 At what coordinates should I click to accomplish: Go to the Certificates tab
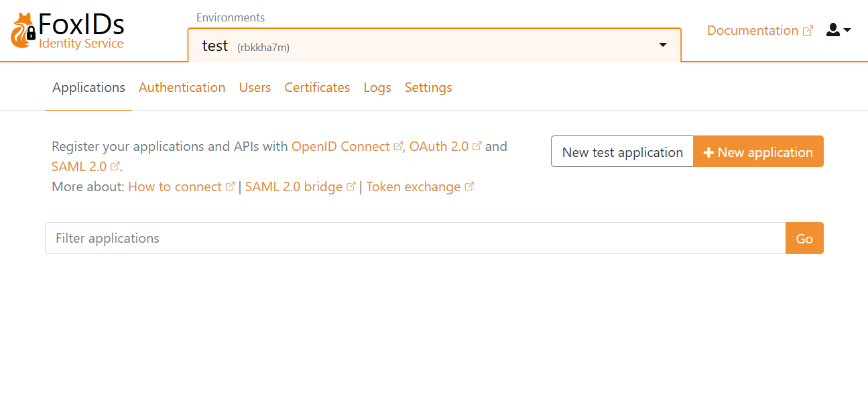point(317,88)
